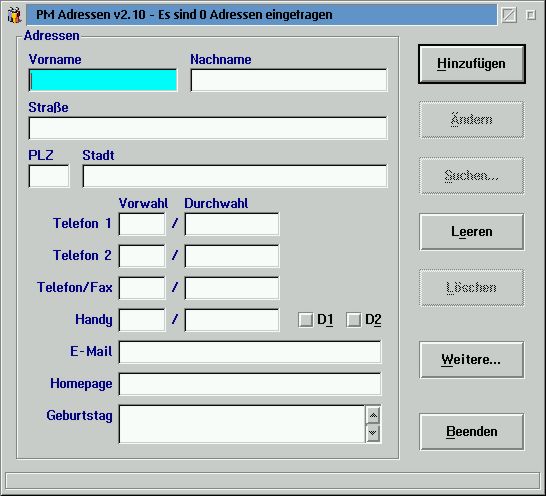Click the Hinzufügen button
The width and height of the screenshot is (546, 496).
click(471, 64)
